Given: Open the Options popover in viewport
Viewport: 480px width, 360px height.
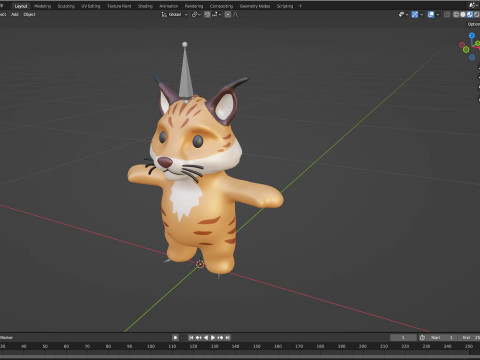Looking at the screenshot, I should coord(473,24).
